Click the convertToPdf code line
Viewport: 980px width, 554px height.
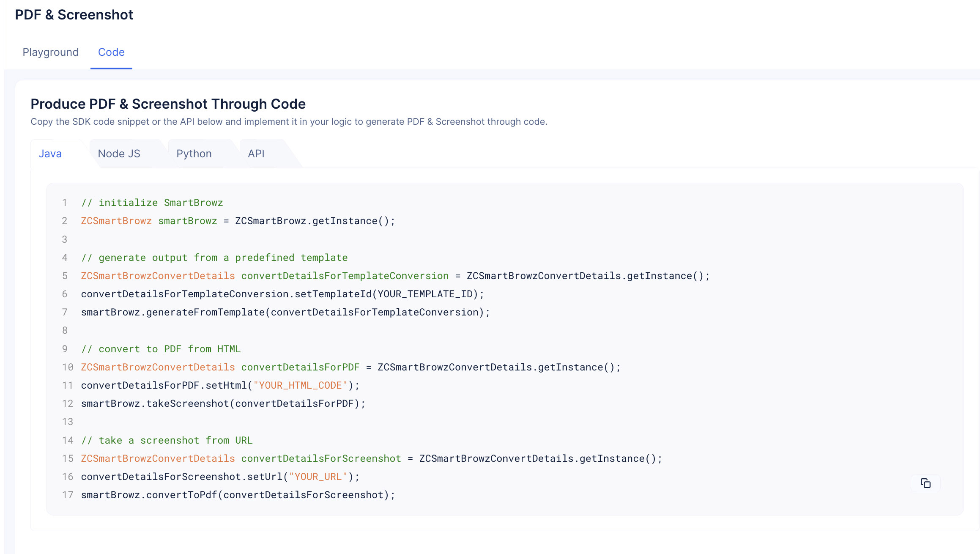point(238,495)
